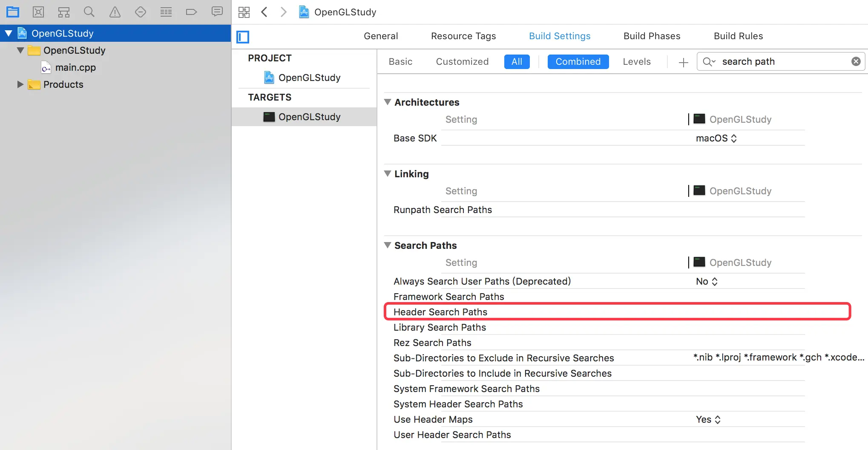Switch to the Build Rules tab
The image size is (868, 450).
[738, 36]
